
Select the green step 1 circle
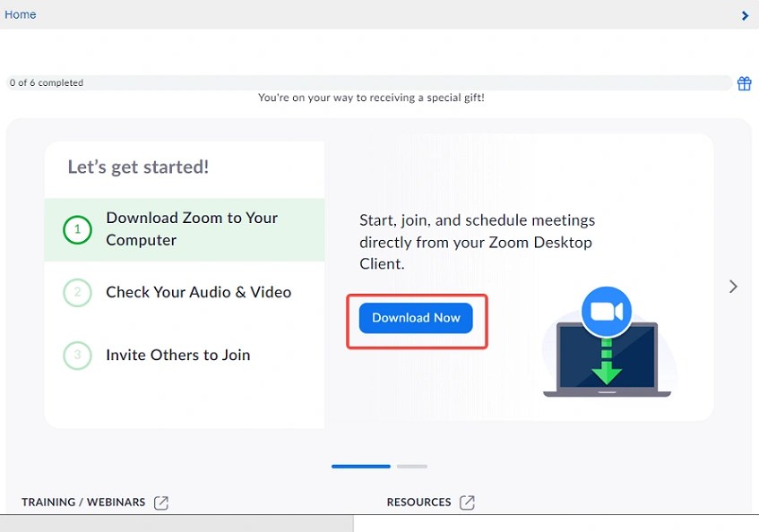[77, 228]
